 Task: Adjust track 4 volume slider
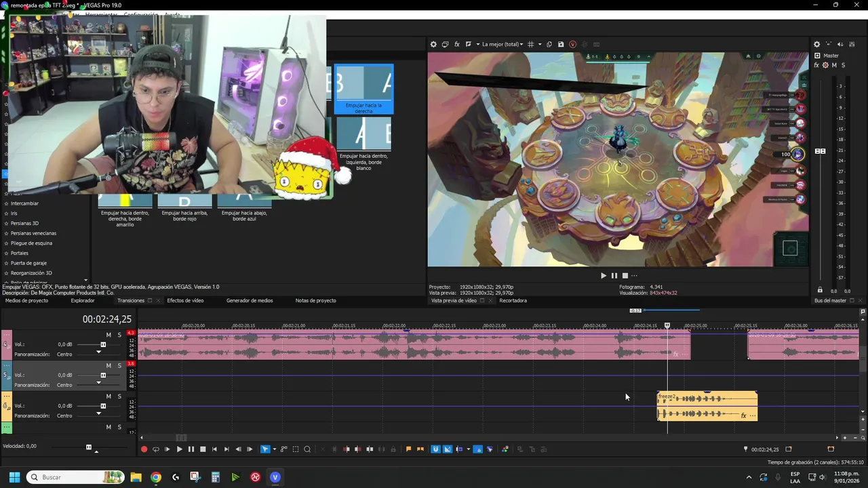[x=103, y=344]
